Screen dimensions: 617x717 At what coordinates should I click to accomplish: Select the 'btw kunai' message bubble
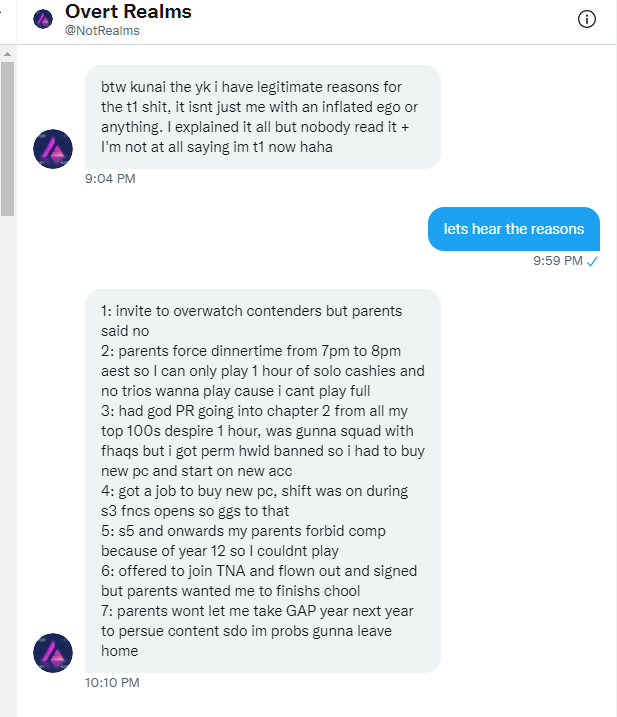(x=264, y=116)
